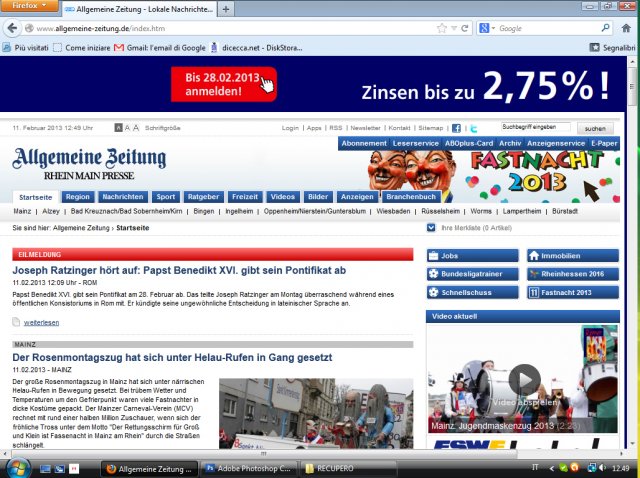Go back with the browser back arrow
This screenshot has height=478, width=640.
tap(12, 28)
